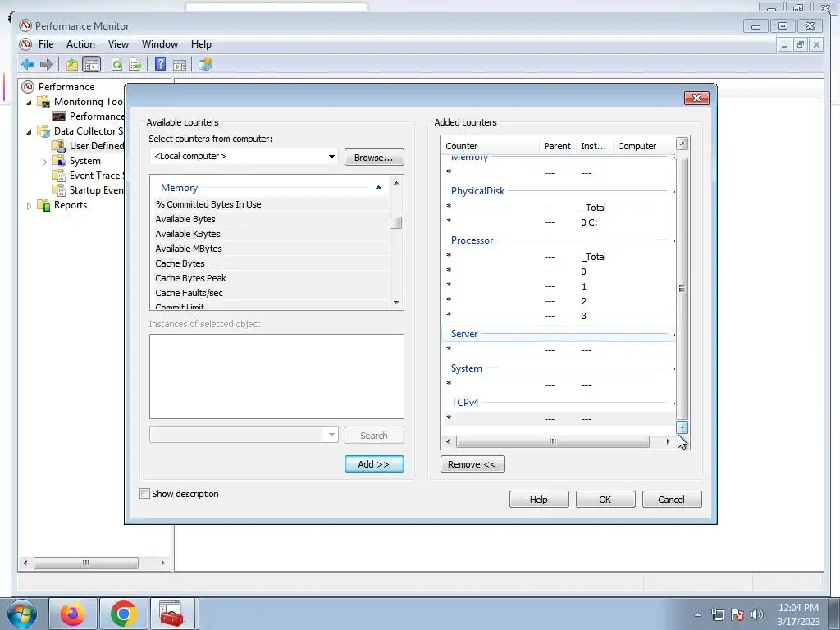
Task: Open the Help menu
Action: point(201,44)
